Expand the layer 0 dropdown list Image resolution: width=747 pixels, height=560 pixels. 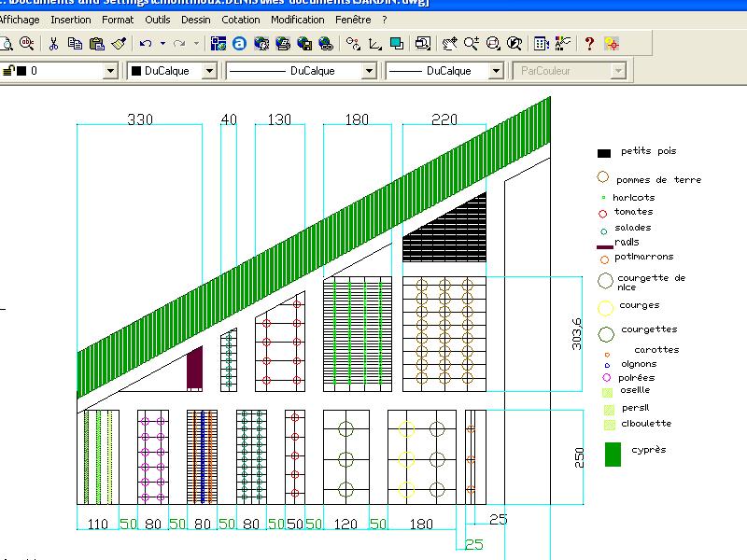click(x=110, y=71)
